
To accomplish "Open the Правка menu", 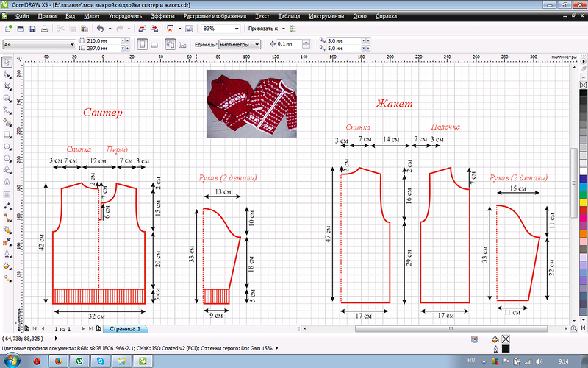I will pyautogui.click(x=47, y=16).
